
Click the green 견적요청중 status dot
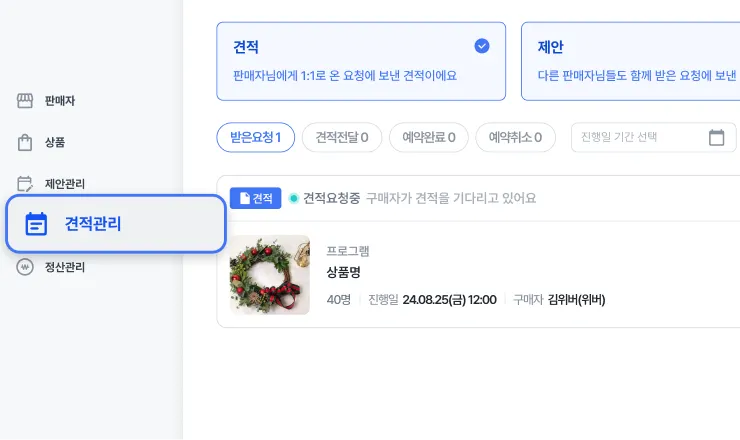coord(294,198)
